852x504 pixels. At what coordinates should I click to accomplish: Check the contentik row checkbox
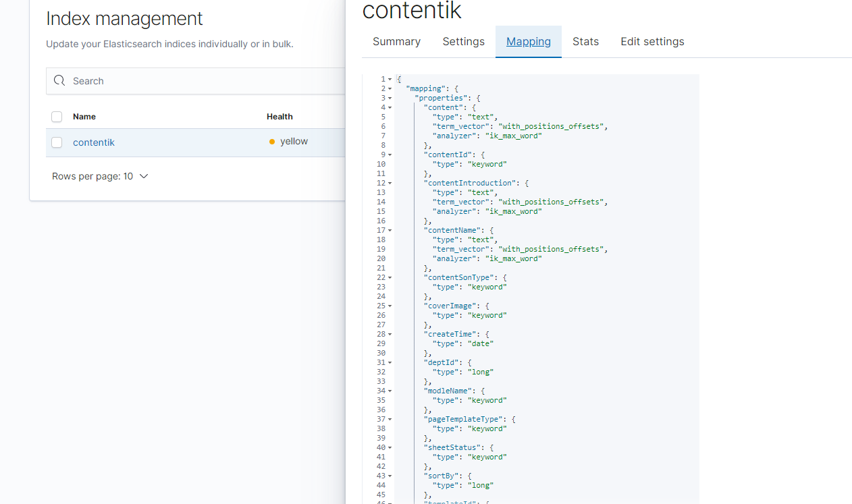pyautogui.click(x=57, y=142)
